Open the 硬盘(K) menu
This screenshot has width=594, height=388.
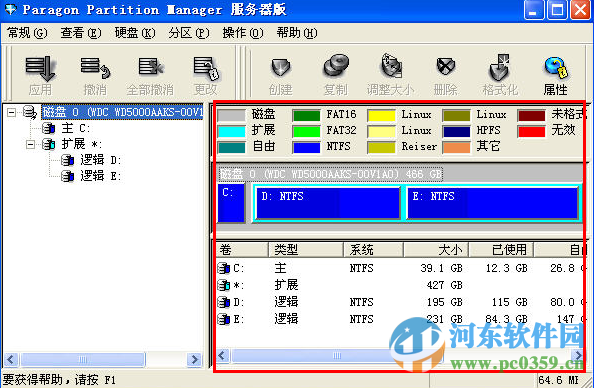(135, 33)
